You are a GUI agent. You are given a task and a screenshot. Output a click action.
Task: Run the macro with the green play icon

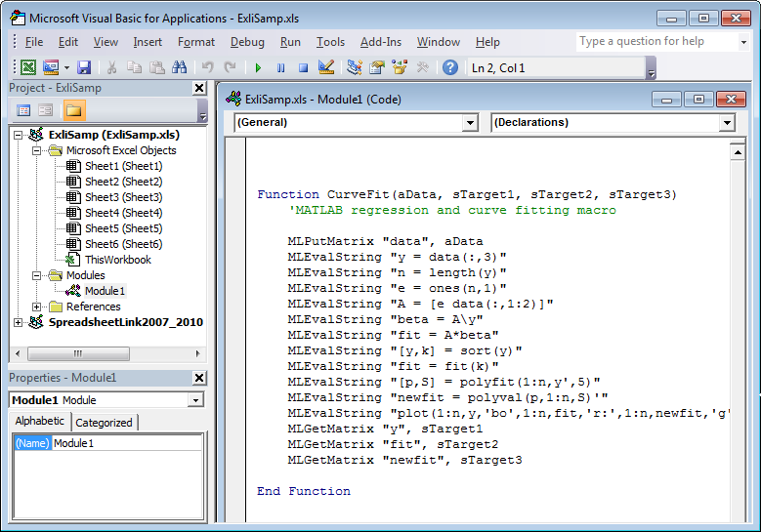(258, 67)
